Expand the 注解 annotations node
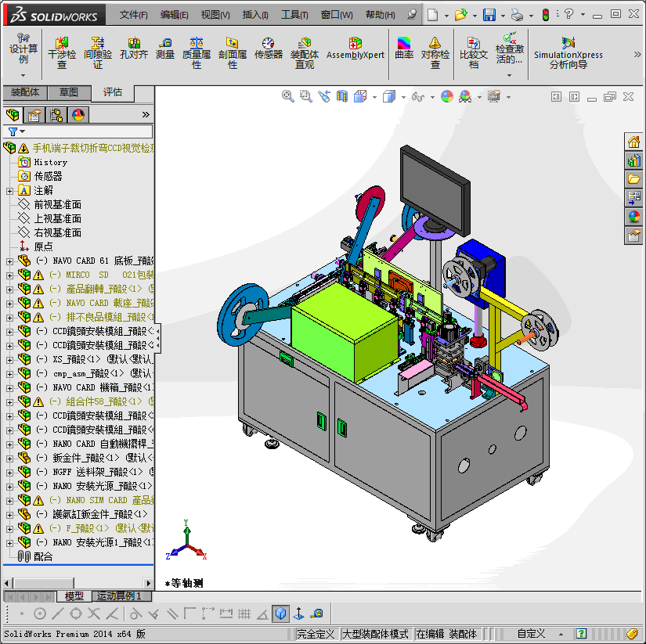 10,191
